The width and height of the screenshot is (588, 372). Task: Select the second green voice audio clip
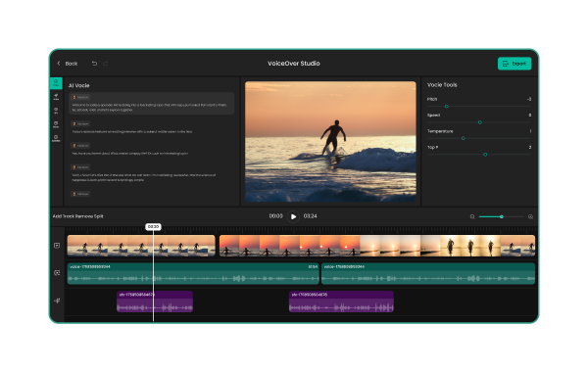coord(428,273)
